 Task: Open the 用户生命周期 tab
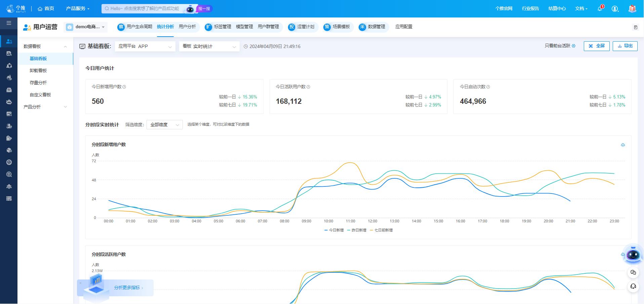pos(139,27)
